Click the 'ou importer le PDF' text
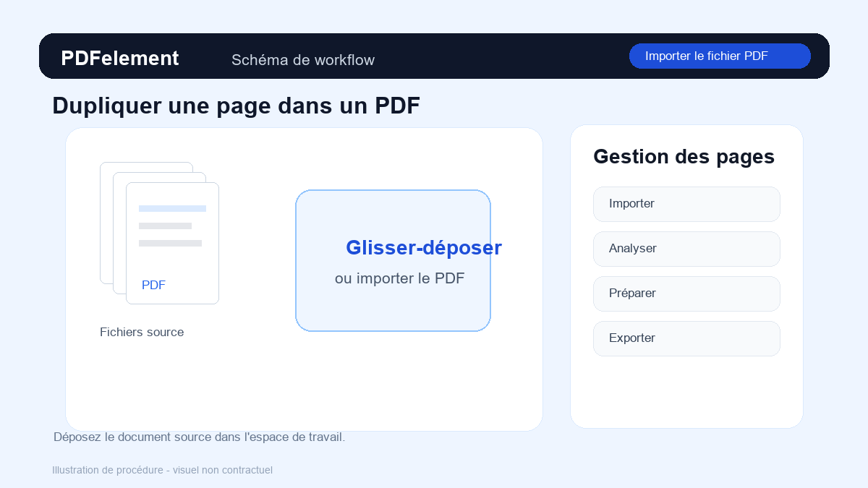This screenshot has width=868, height=488. pyautogui.click(x=400, y=278)
